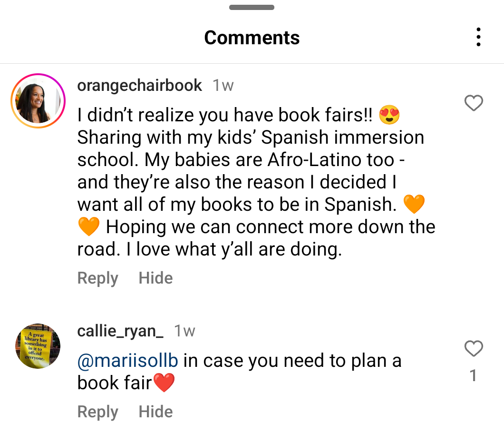
Task: View the like count on callie_ryan_'s comment
Action: click(x=473, y=376)
